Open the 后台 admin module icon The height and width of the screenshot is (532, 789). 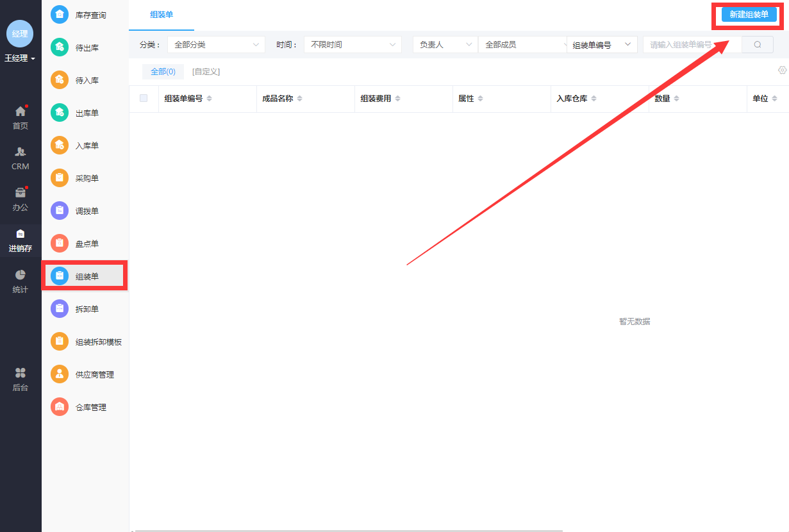point(21,372)
